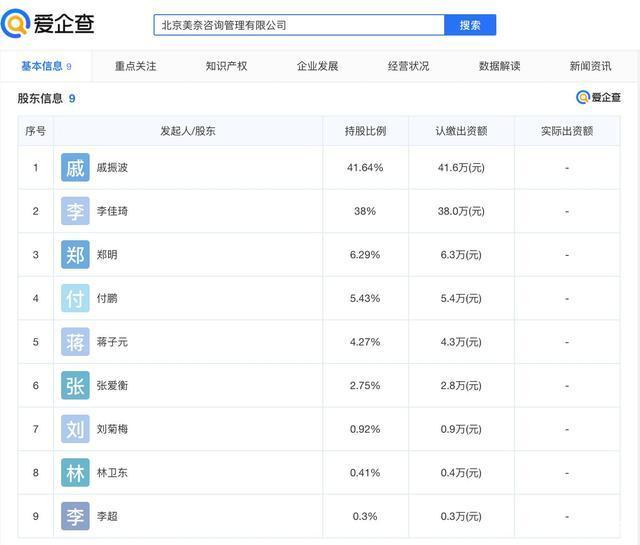This screenshot has height=545, width=640.
Task: Select the 刘菊梅 avatar icon
Action: 75,429
